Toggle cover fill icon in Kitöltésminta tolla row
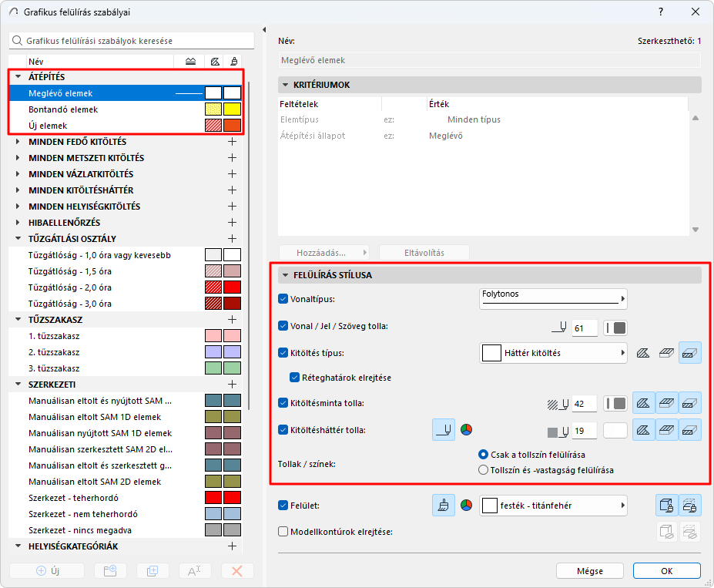The height and width of the screenshot is (588, 714). tap(667, 403)
